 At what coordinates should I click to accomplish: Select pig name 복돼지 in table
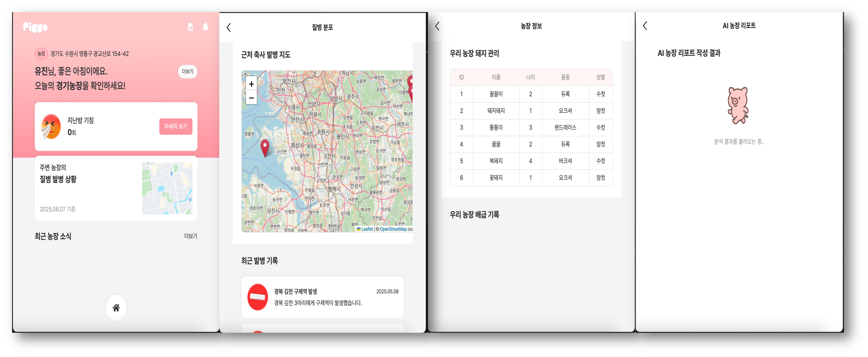496,161
